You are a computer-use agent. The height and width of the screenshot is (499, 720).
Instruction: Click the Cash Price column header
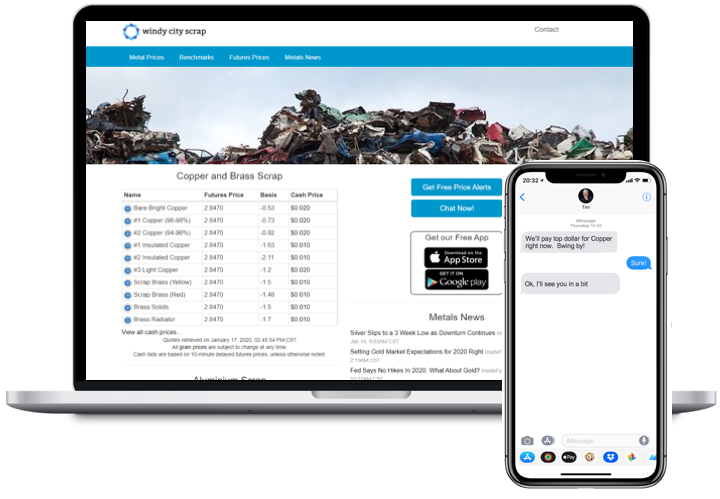pyautogui.click(x=307, y=195)
